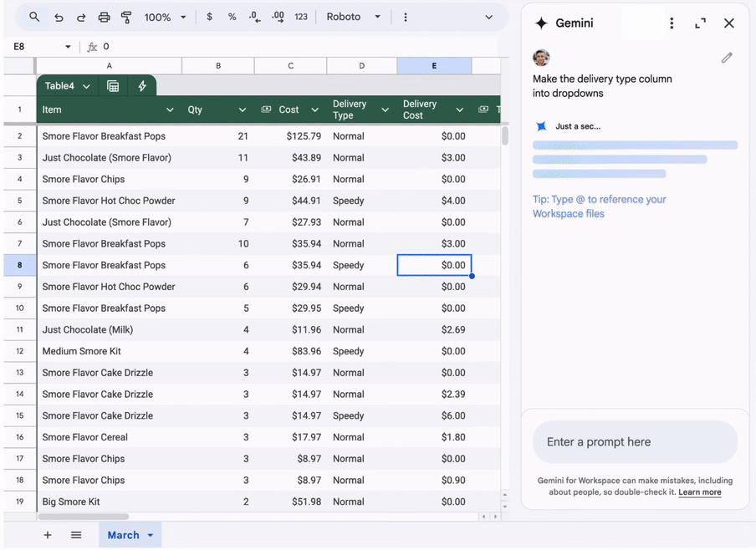Viewport: 756px width, 550px height.
Task: Open the Table4 lightning suggestions icon
Action: tap(141, 85)
